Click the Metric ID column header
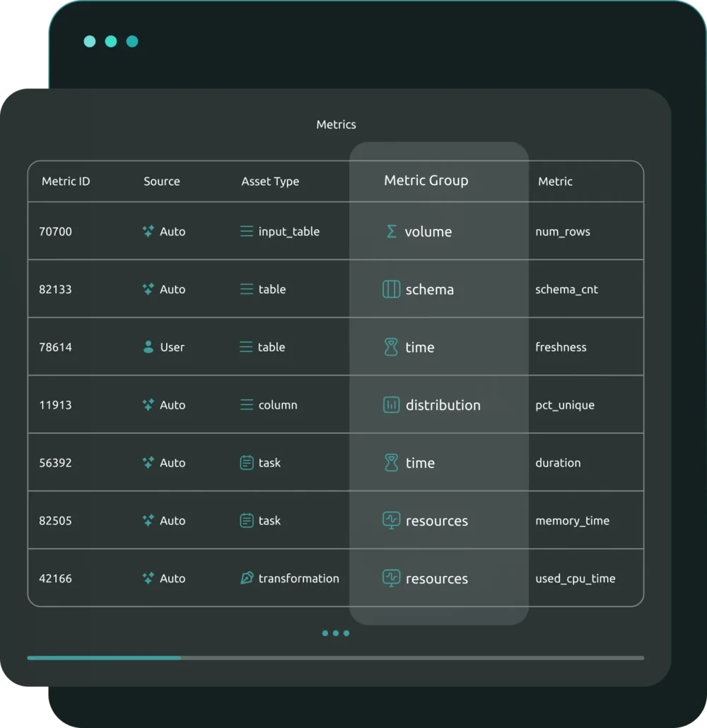The height and width of the screenshot is (728, 707). coord(66,181)
